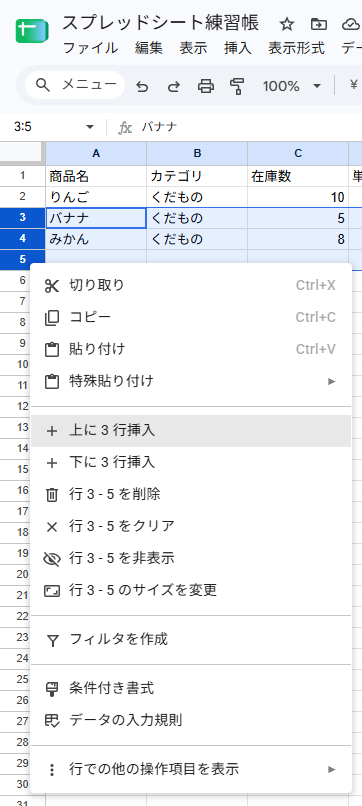Select row 4 header
The width and height of the screenshot is (362, 806).
point(22,239)
